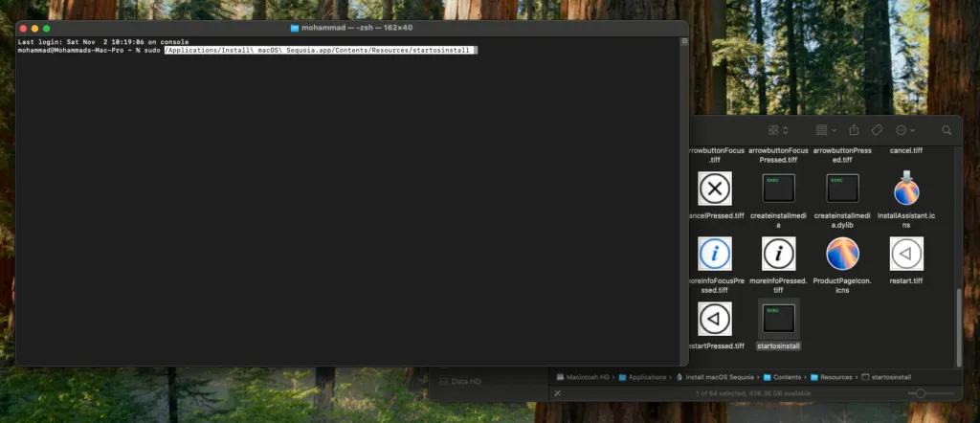Close the Terminal window with the red button

(23, 29)
